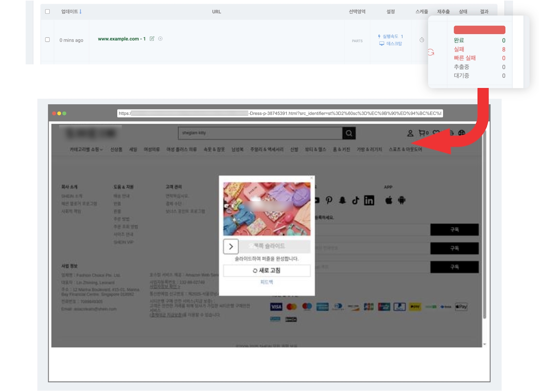This screenshot has height=392, width=539.
Task: Select the 남성복 navigation menu item
Action: (x=237, y=149)
